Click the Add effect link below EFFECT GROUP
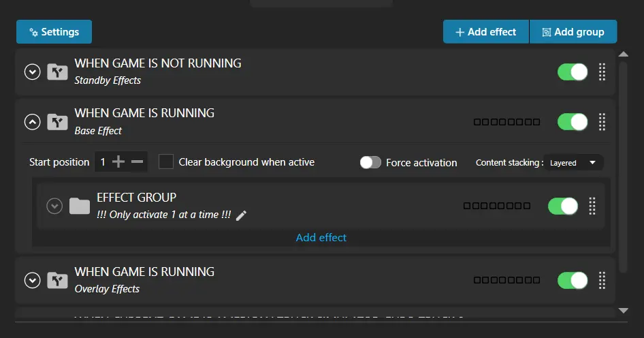Viewport: 644px width, 338px height. (321, 237)
